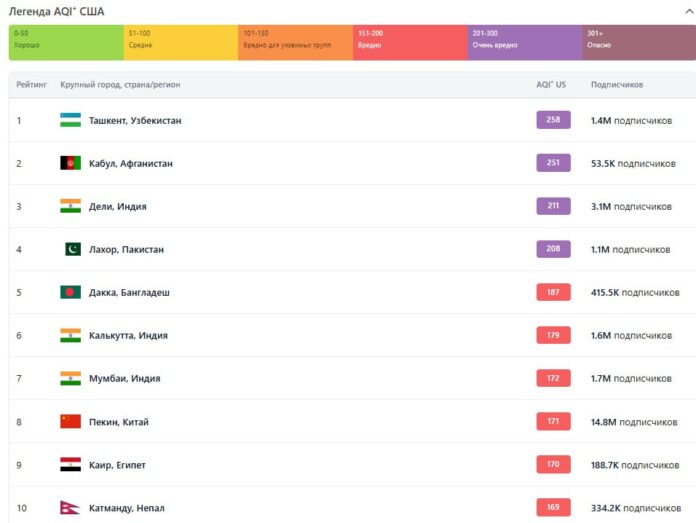Click the Nepal flag beside Катманду
The width and height of the screenshot is (696, 523).
pos(70,508)
